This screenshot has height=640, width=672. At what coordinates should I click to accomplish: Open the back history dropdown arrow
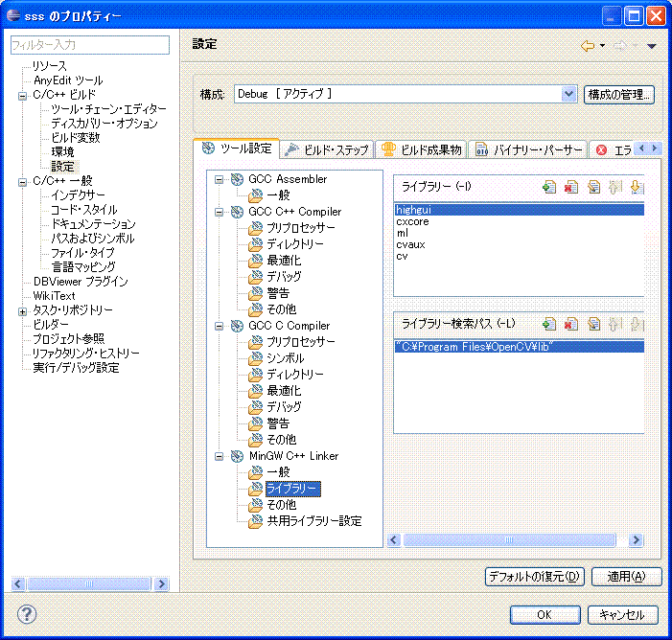(x=602, y=45)
